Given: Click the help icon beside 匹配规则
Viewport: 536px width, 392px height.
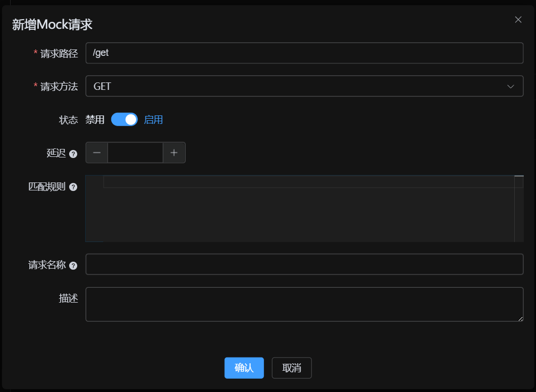Looking at the screenshot, I should click(73, 187).
